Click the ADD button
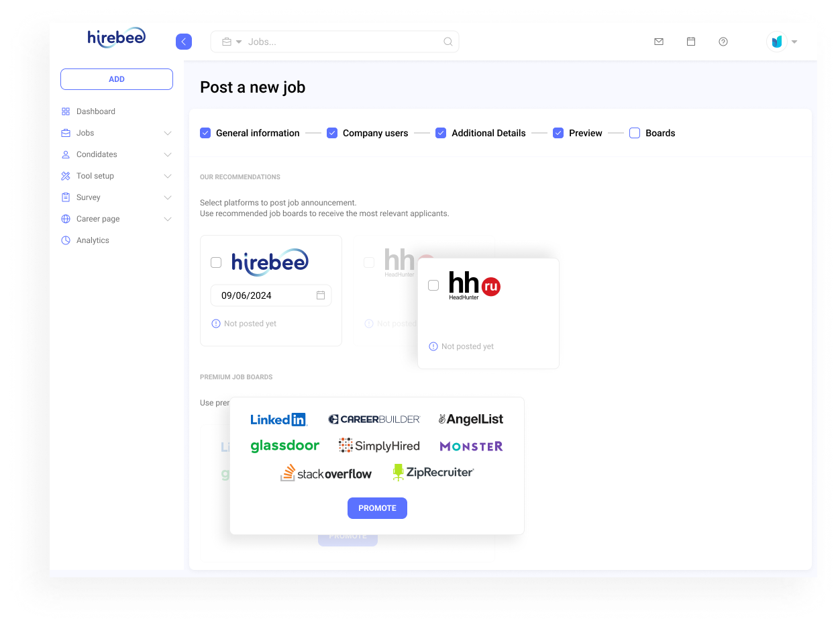The height and width of the screenshot is (627, 840). click(x=116, y=79)
